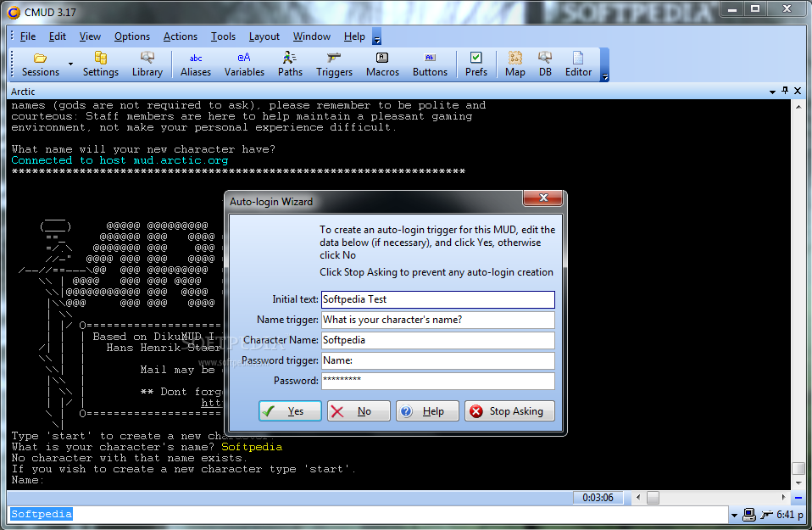
Task: Click the CMUD application icon in title bar
Action: (14, 13)
